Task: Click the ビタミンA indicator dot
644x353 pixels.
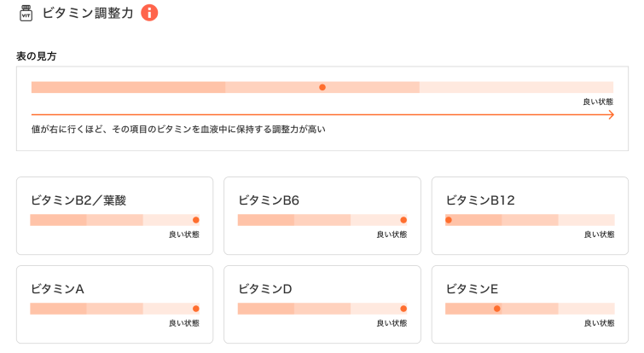Action: point(196,309)
